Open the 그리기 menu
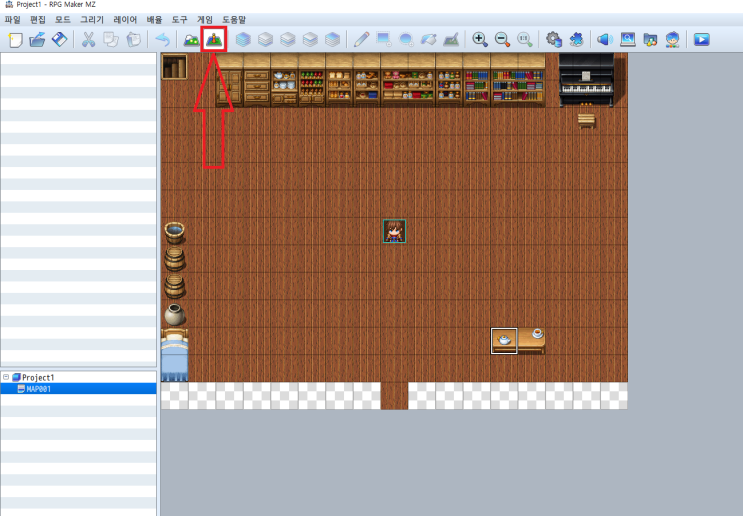This screenshot has height=516, width=743. tap(92, 19)
